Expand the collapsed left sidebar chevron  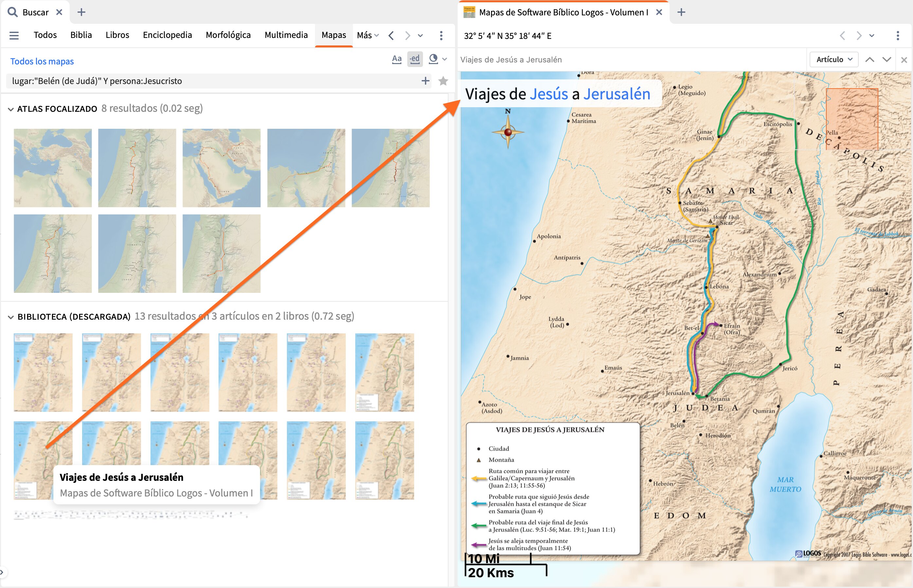click(2, 572)
